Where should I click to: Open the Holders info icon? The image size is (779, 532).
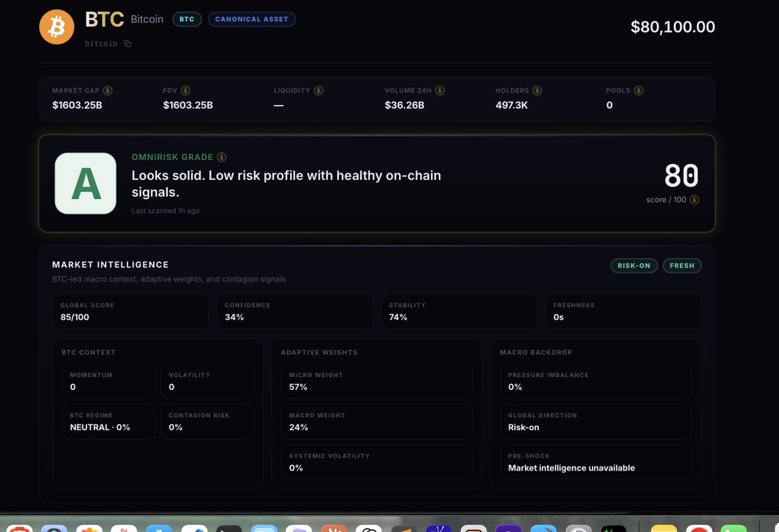(x=538, y=91)
